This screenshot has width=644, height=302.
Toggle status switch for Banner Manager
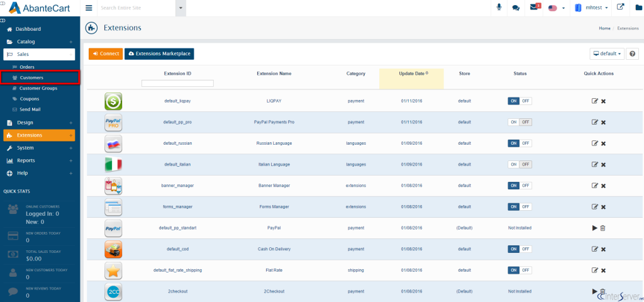[x=519, y=186]
